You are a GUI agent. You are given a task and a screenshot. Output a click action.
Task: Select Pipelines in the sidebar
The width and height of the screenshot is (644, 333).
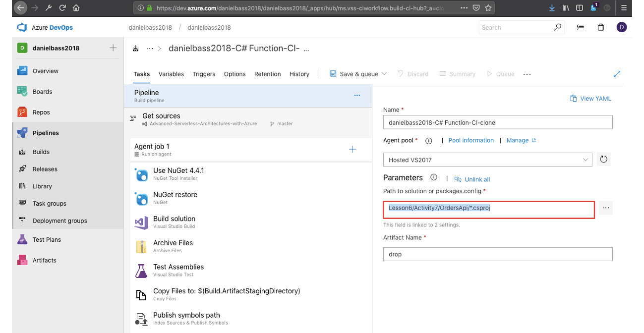67,133
